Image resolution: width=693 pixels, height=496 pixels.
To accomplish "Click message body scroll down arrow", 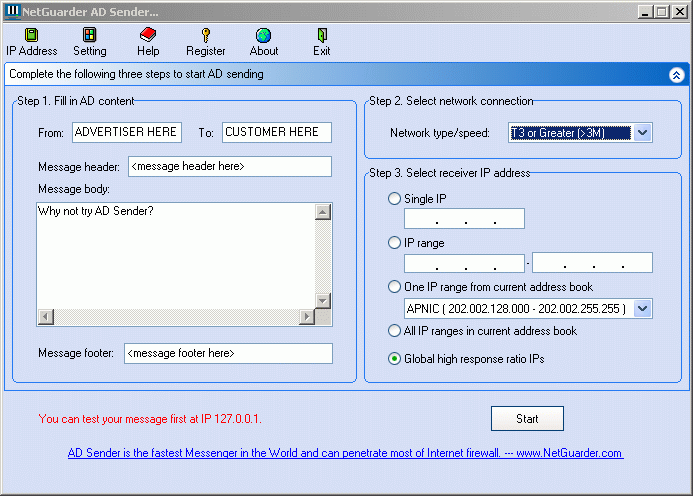I will tap(323, 301).
